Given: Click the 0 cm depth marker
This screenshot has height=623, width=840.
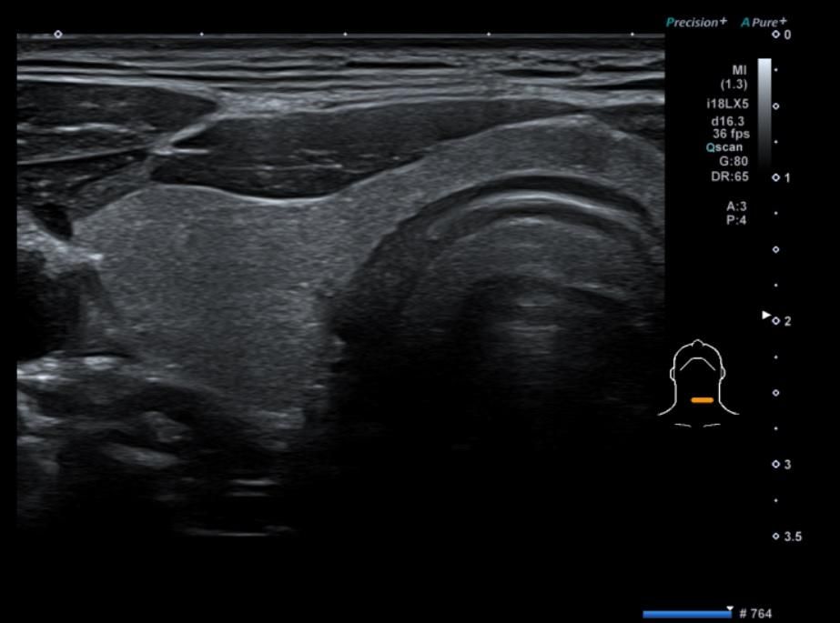Looking at the screenshot, I should [x=781, y=35].
